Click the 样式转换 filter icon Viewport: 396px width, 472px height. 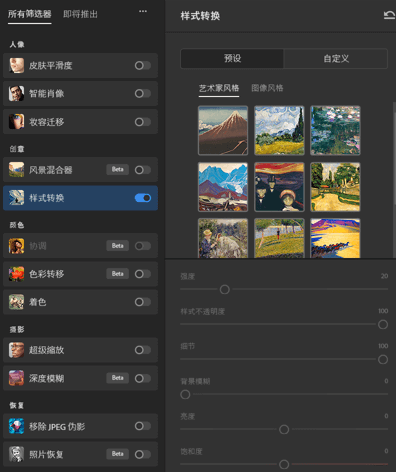[x=16, y=198]
